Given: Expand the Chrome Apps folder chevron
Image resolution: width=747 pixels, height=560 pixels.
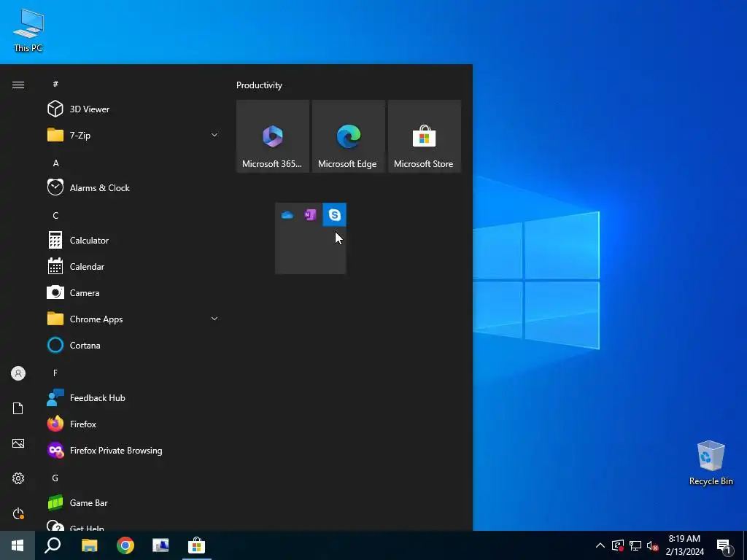Looking at the screenshot, I should [x=214, y=319].
